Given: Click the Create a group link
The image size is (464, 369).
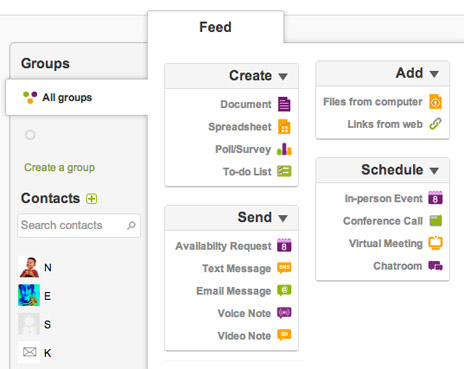Looking at the screenshot, I should 59,167.
